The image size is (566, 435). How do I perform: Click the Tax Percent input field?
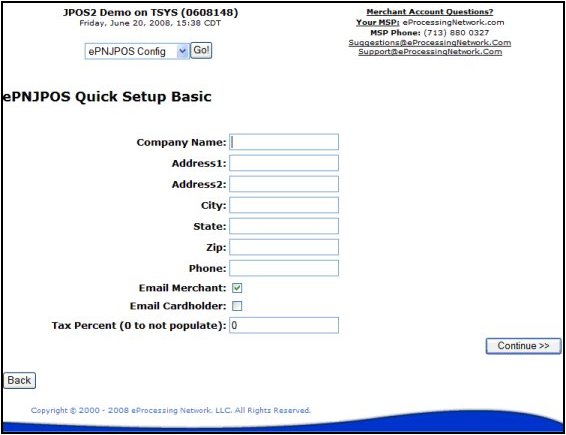(x=284, y=325)
